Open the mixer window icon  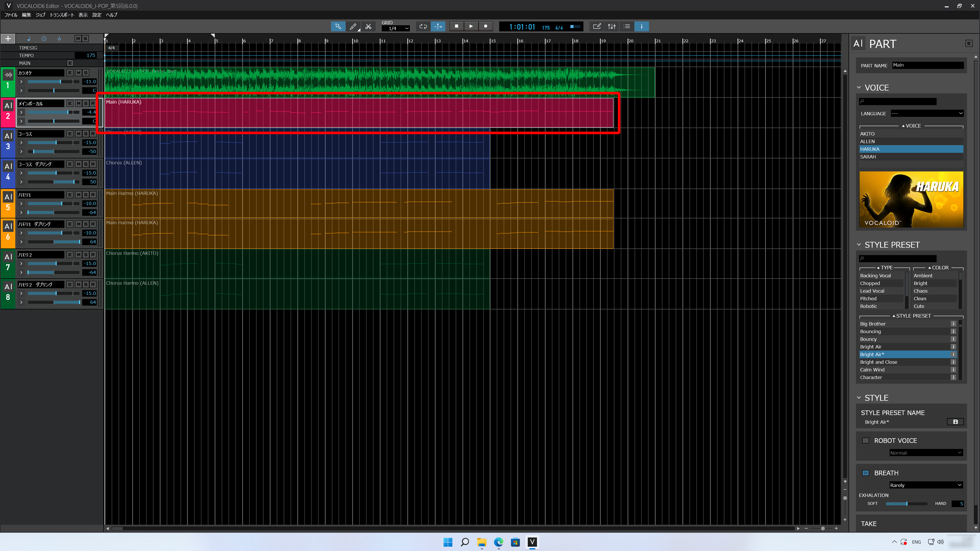[x=612, y=26]
